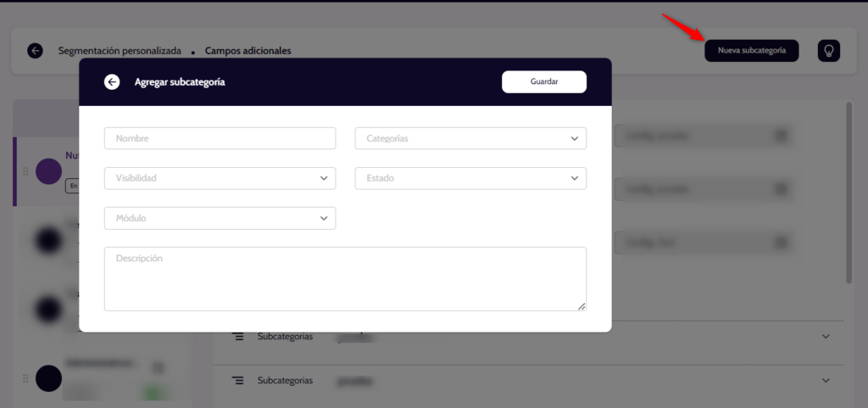Screen dimensions: 868x408
Task: Open the Módulo dropdown
Action: [x=220, y=218]
